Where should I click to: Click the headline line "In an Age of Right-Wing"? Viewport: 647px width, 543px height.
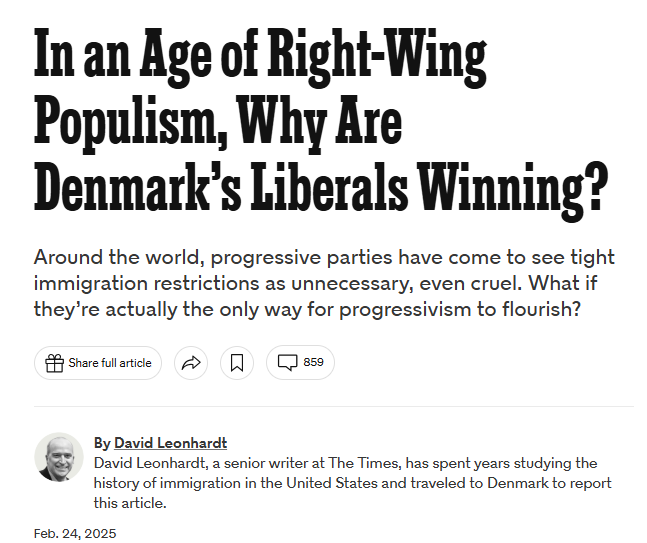click(x=260, y=61)
